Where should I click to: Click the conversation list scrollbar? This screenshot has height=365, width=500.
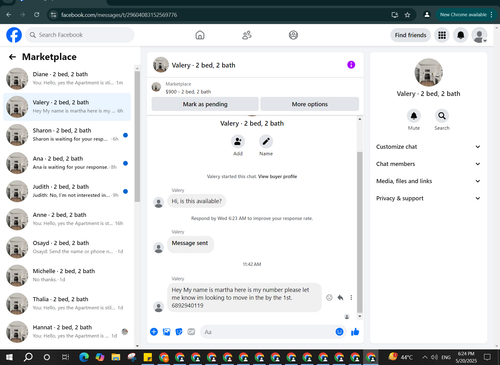[137, 137]
